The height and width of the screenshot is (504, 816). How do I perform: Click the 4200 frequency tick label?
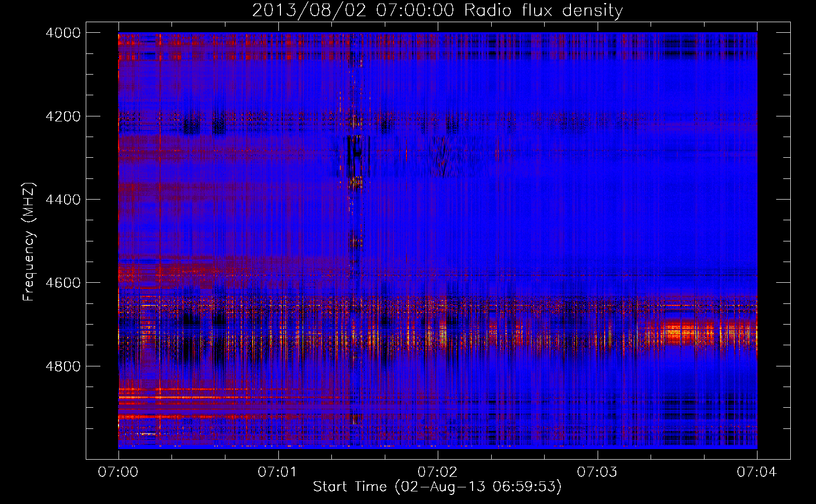[x=63, y=116]
